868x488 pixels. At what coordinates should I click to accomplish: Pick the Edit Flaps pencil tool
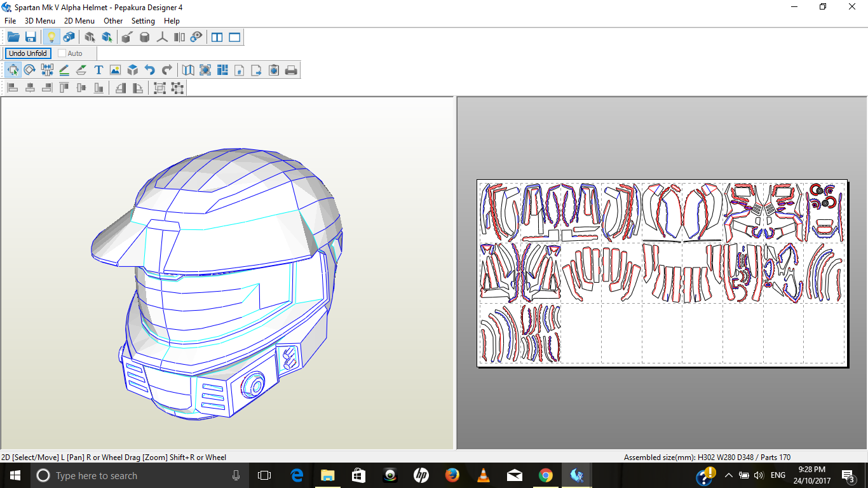pyautogui.click(x=64, y=70)
